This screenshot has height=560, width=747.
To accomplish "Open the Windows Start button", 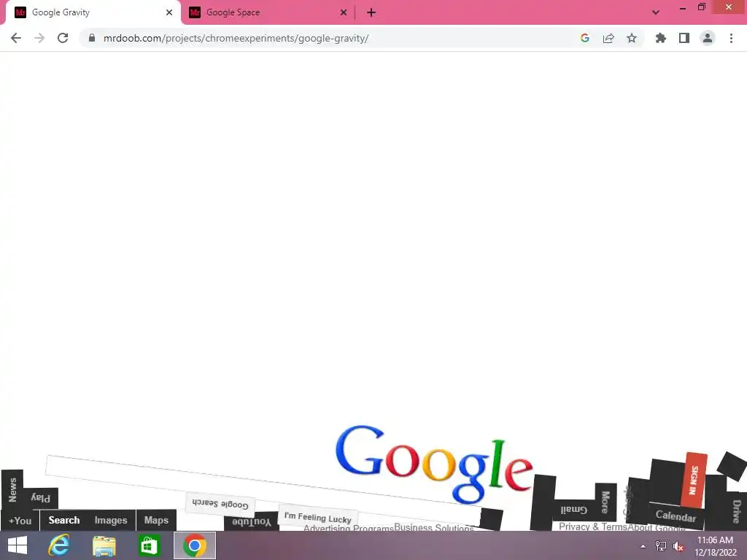I will [x=18, y=545].
